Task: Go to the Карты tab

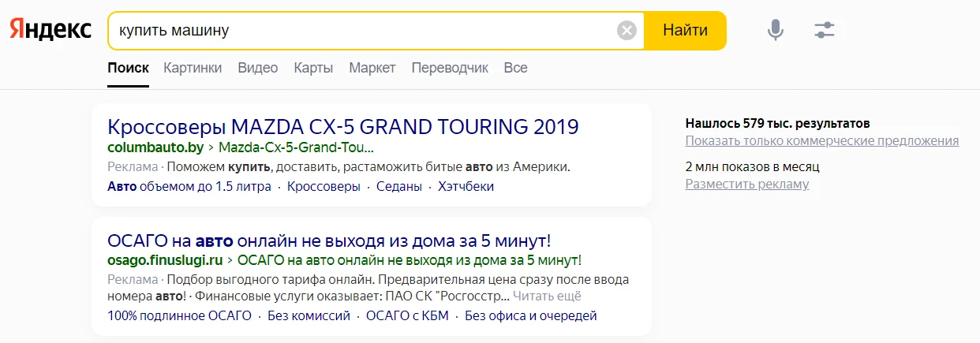Action: 313,68
